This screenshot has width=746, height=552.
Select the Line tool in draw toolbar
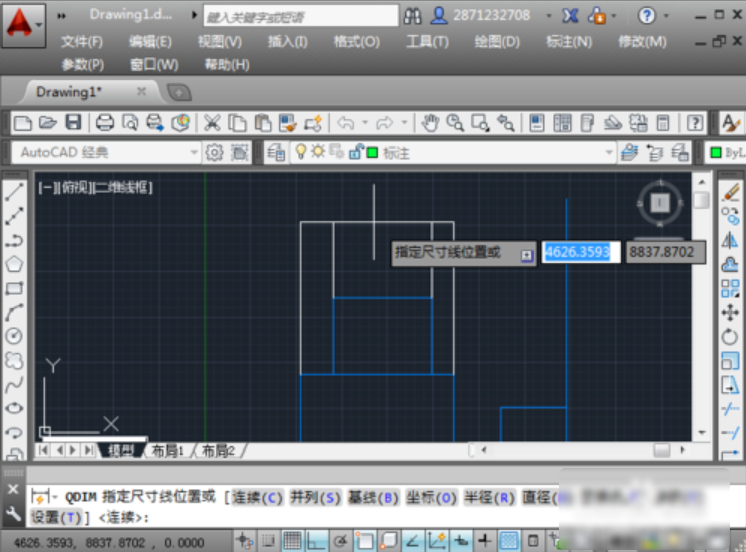[x=14, y=191]
